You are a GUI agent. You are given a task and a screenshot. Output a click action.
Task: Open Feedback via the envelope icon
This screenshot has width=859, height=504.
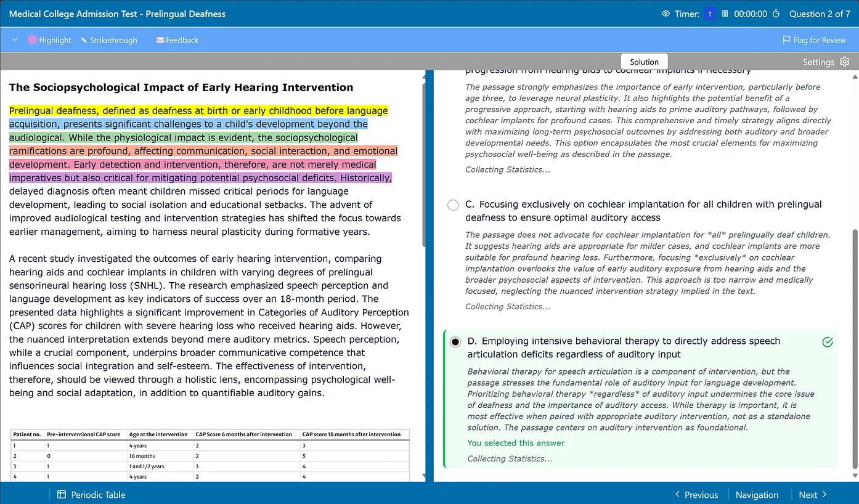click(x=160, y=40)
